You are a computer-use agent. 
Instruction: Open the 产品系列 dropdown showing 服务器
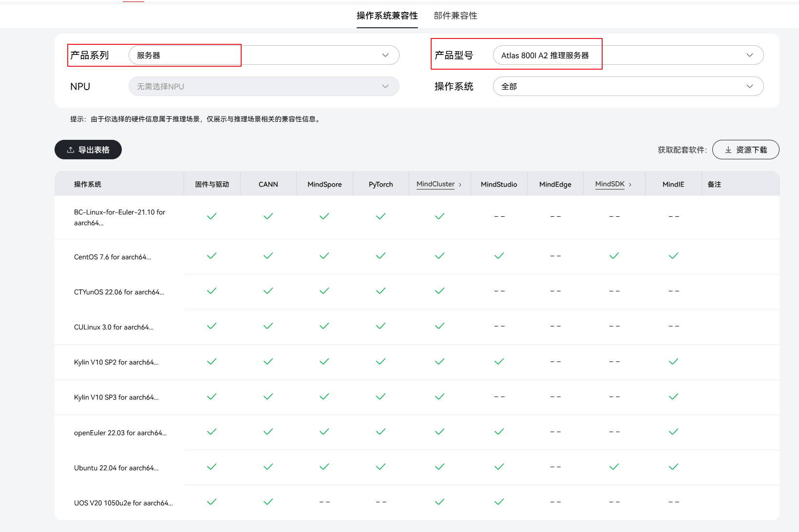[x=264, y=56]
